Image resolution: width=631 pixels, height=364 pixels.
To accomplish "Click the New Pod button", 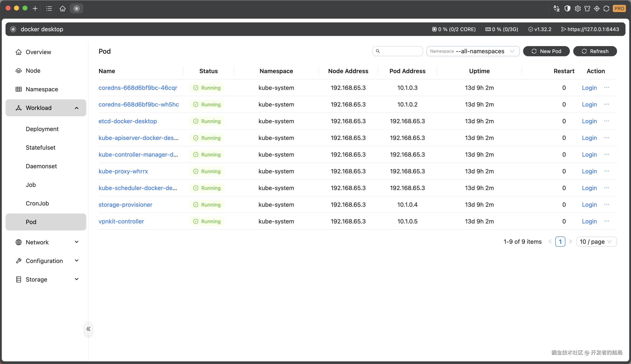I will pyautogui.click(x=546, y=51).
